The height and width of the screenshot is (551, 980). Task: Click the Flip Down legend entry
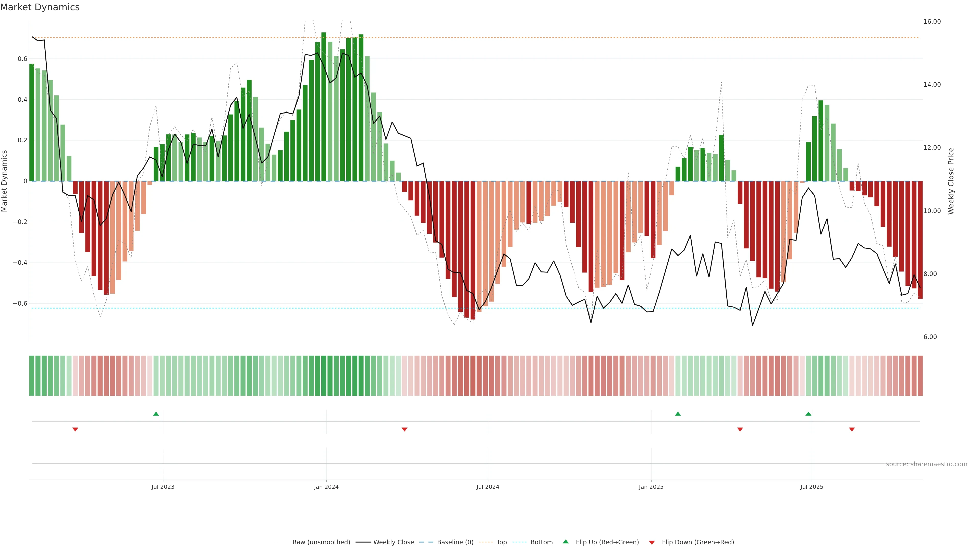click(x=698, y=542)
